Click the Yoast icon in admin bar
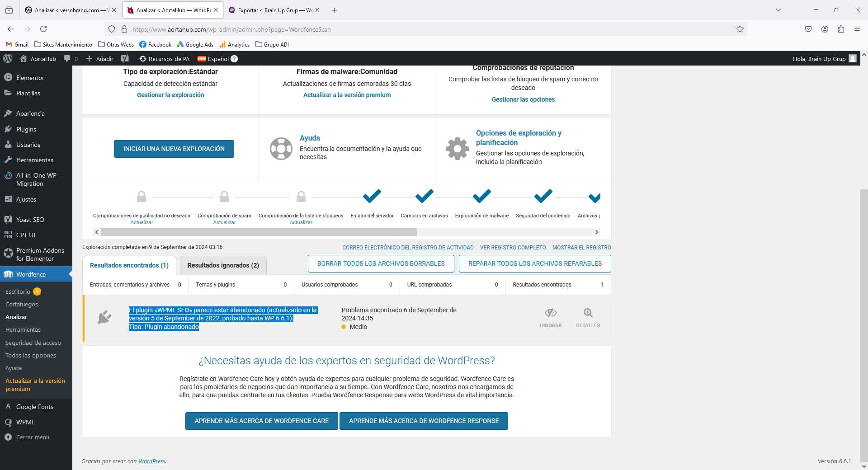 (125, 59)
